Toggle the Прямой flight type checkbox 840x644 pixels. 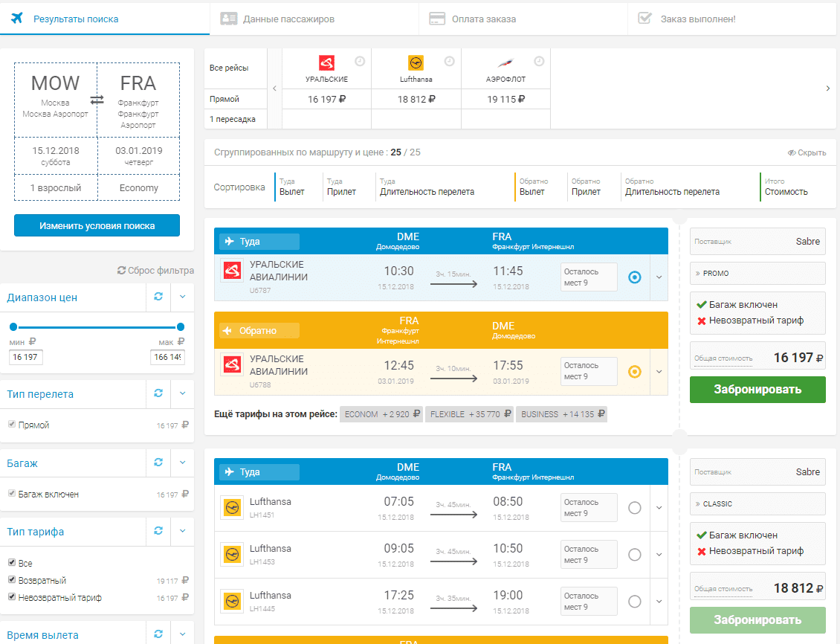tap(12, 424)
